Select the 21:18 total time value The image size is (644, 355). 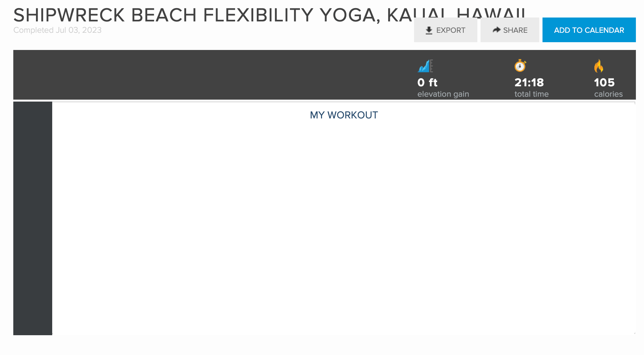(529, 82)
